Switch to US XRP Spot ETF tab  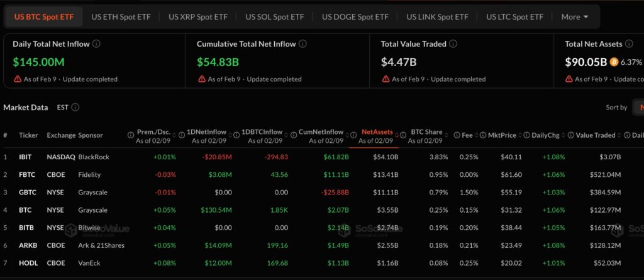[197, 17]
